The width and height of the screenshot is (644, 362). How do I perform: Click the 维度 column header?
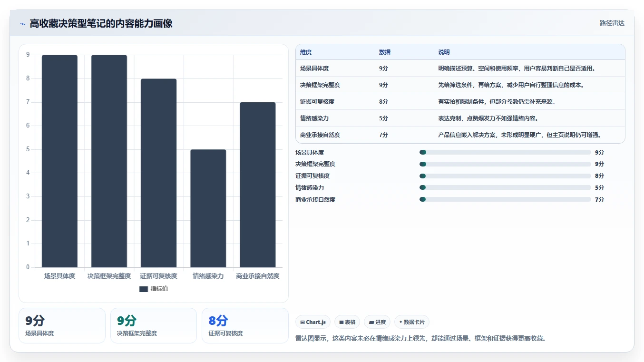[306, 52]
